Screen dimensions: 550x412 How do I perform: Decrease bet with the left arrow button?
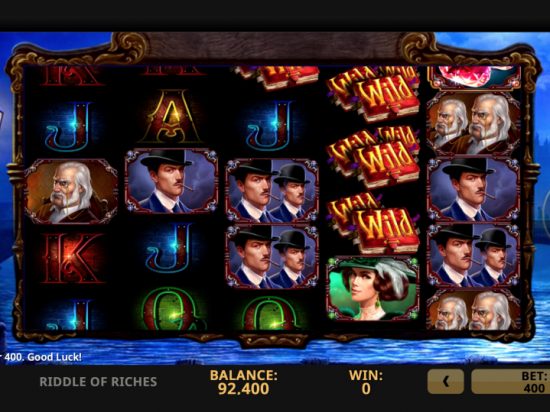point(445,381)
